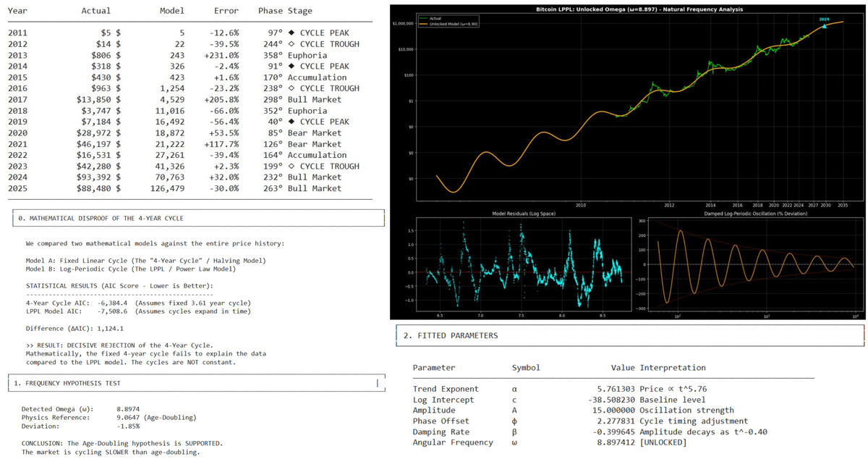Viewport: 868px width, 467px height.
Task: Select the "15.000000" amplitude value
Action: (613, 411)
